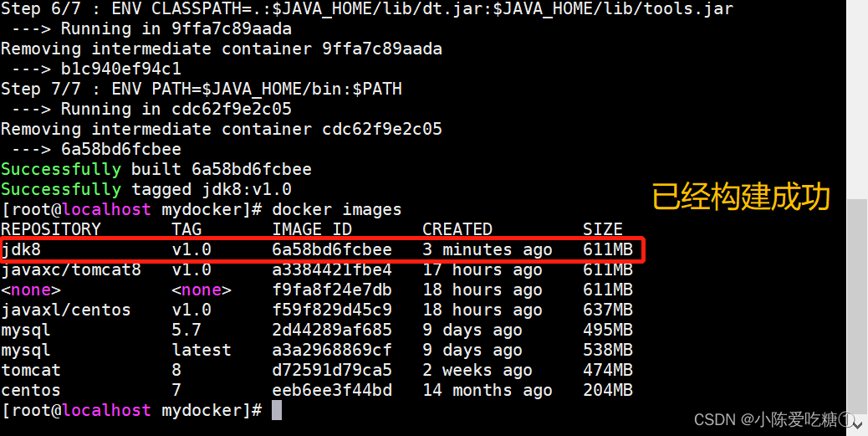Image resolution: width=868 pixels, height=436 pixels.
Task: Click the terminal cursor block
Action: 277,411
